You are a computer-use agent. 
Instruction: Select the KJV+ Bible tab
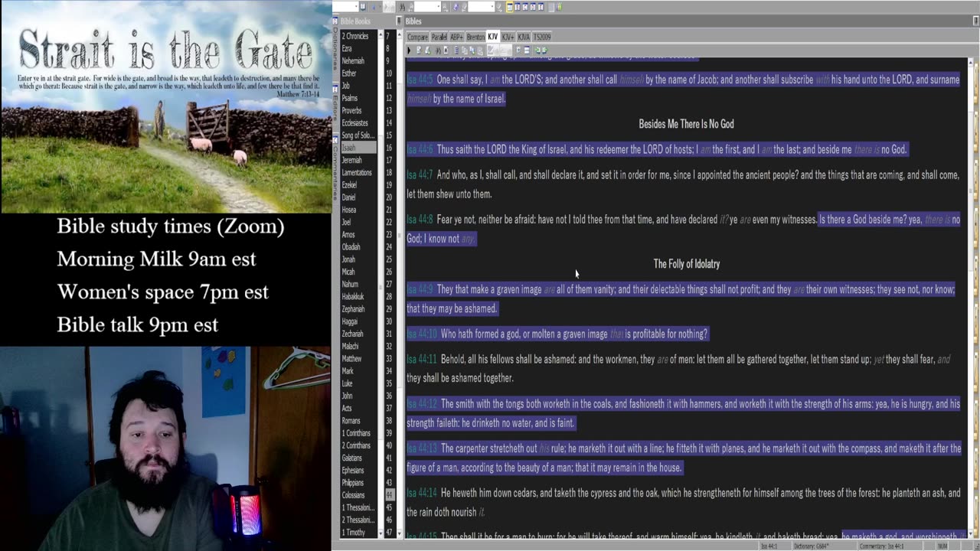508,37
